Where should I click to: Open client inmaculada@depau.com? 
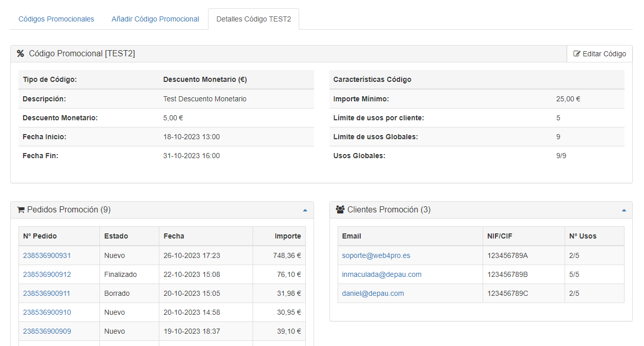coord(382,274)
